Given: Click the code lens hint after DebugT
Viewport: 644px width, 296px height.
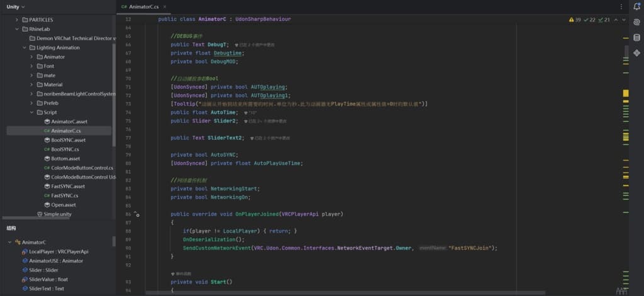Looking at the screenshot, I should click(255, 45).
